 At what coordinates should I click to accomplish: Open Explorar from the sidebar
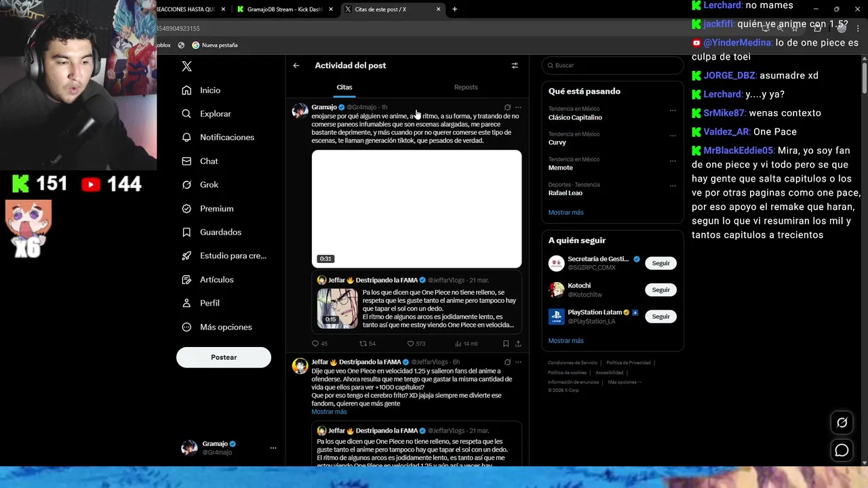[x=207, y=114]
